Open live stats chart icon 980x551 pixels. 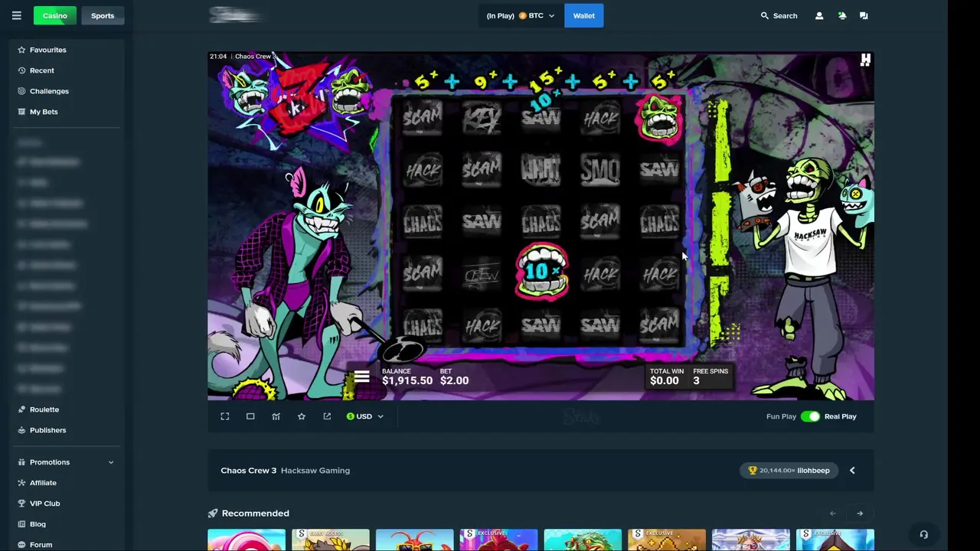click(276, 416)
